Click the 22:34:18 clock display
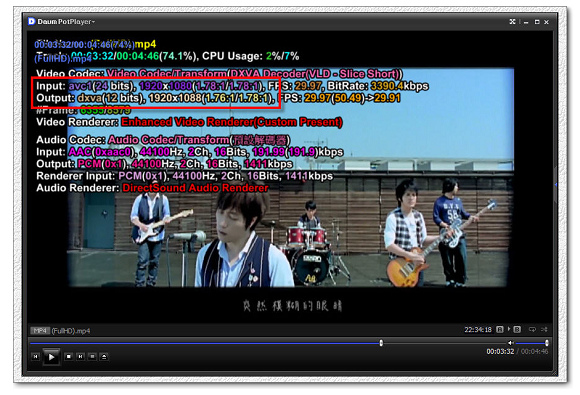Viewport: 580px width, 395px height. tap(478, 329)
